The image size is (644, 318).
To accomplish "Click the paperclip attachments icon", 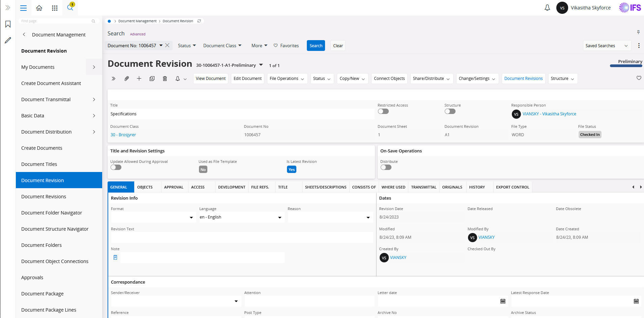I will [126, 79].
